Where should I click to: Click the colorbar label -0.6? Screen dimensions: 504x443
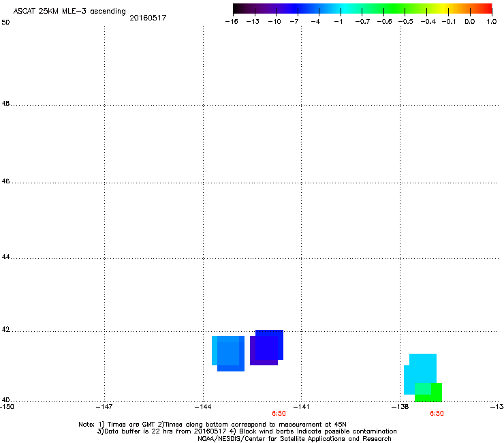384,22
